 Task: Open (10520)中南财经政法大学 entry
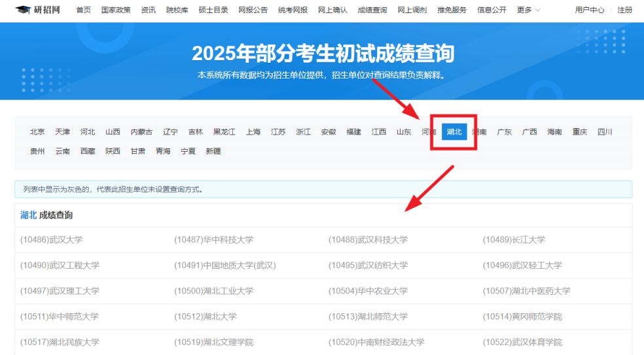coord(376,343)
